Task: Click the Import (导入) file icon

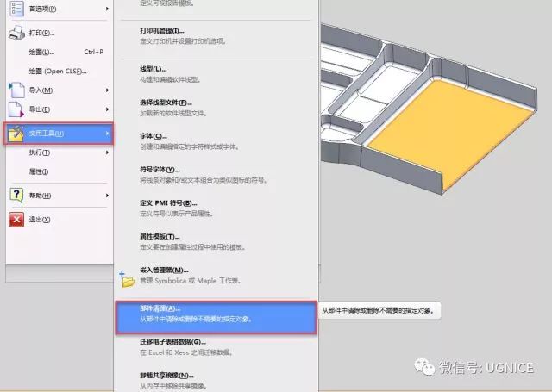Action: 16,90
